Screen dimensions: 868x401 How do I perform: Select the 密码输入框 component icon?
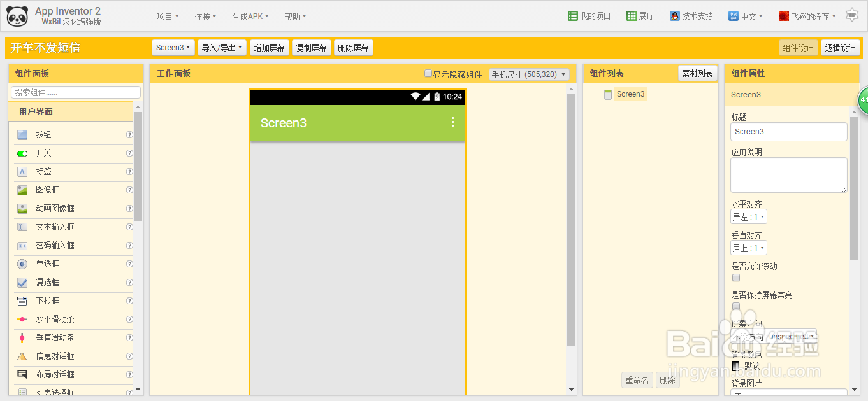pos(22,246)
